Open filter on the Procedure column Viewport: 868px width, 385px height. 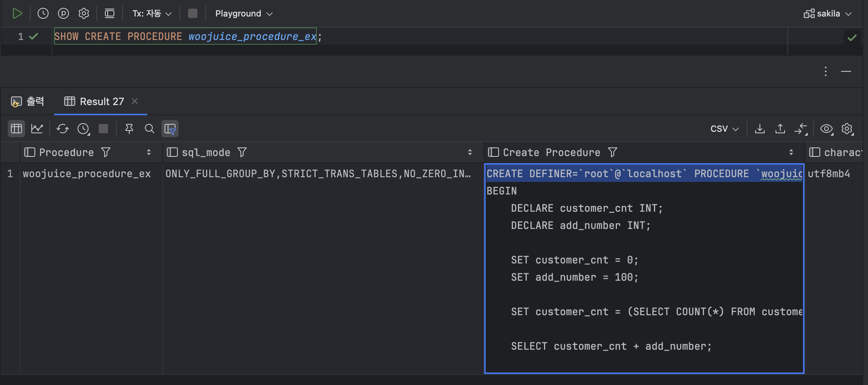[106, 152]
